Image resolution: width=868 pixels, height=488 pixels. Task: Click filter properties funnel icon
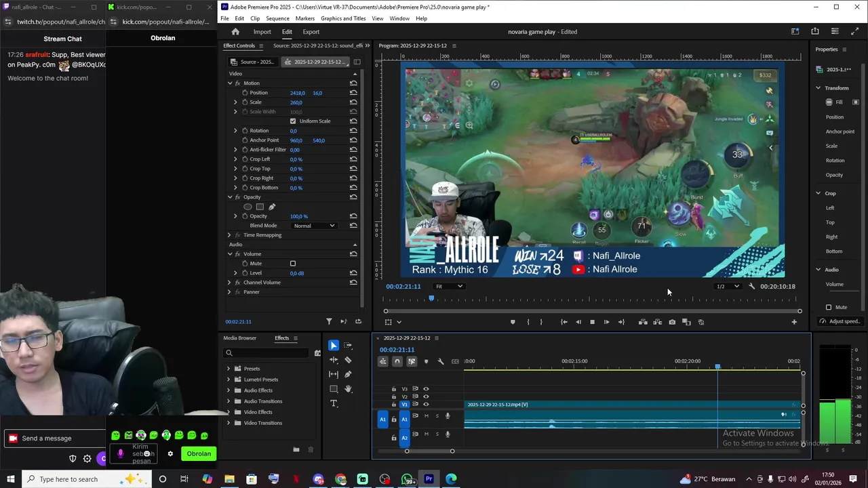(329, 322)
